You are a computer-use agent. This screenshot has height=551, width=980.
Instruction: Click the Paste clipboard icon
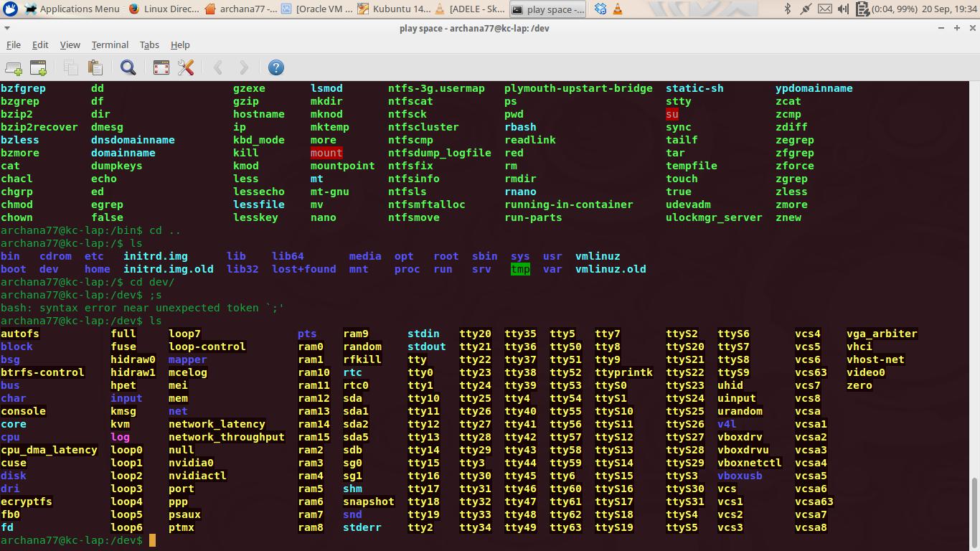point(95,67)
